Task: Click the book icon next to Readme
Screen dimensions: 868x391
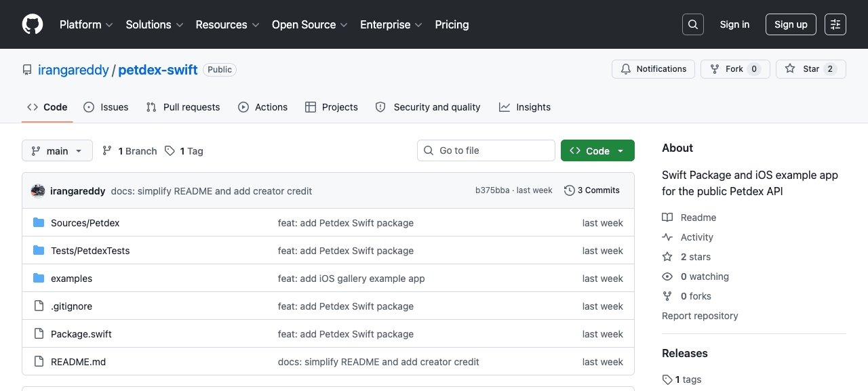Action: point(667,218)
